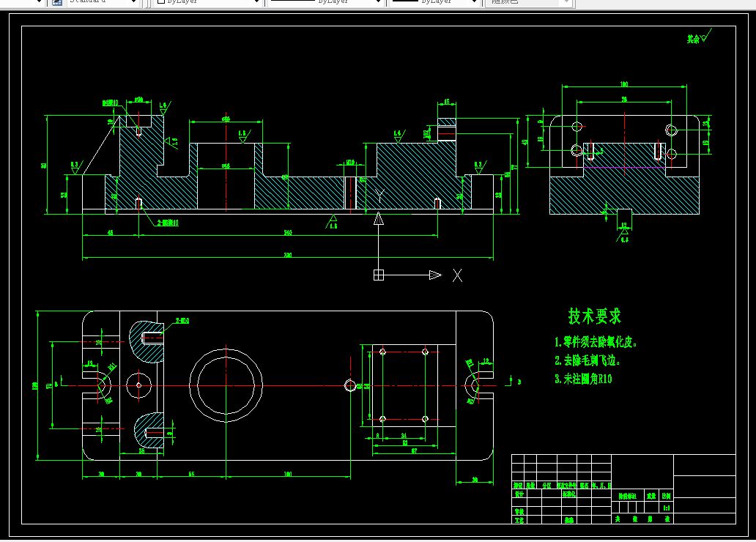Select the 技术要求 heading text
The height and width of the screenshot is (542, 756).
(x=595, y=316)
